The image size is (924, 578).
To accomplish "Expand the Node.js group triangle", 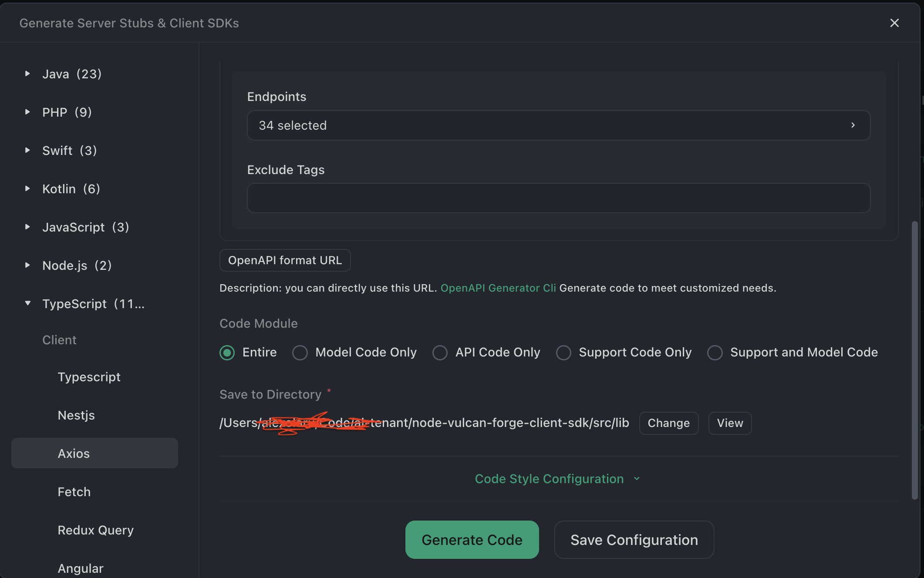I will 27,265.
